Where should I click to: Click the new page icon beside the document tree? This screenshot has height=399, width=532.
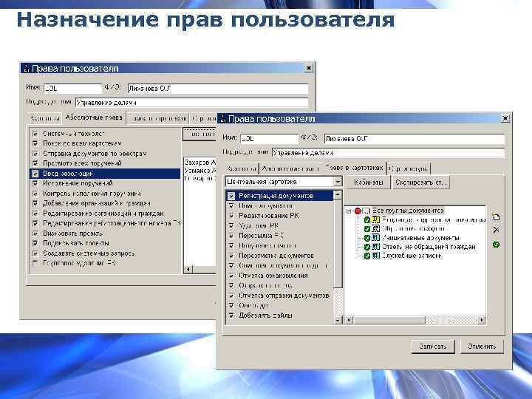(x=496, y=217)
